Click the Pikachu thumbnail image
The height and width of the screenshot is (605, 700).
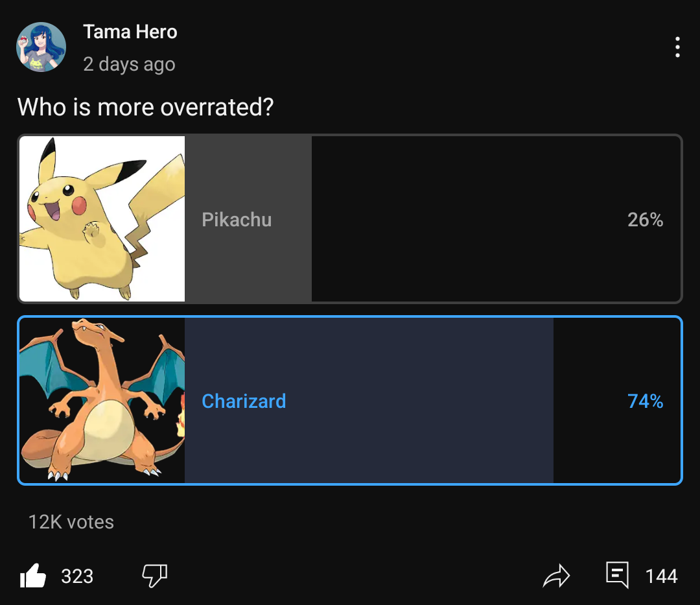[x=102, y=219]
